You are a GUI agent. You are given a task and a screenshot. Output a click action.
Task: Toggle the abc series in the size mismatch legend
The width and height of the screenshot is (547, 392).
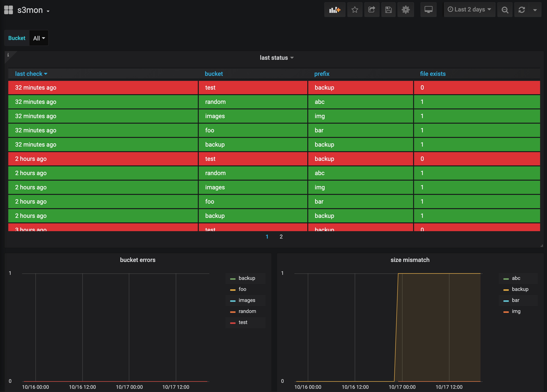coord(516,278)
